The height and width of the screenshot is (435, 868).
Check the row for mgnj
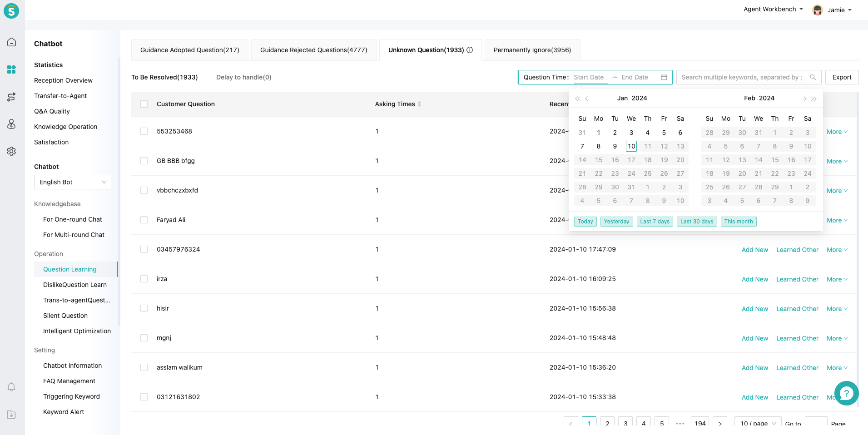point(144,338)
